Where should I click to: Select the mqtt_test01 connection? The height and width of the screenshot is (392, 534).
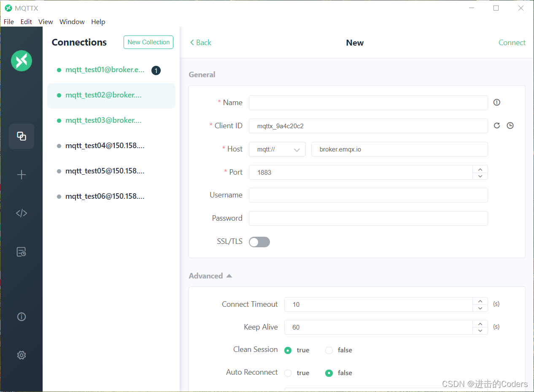pos(111,70)
